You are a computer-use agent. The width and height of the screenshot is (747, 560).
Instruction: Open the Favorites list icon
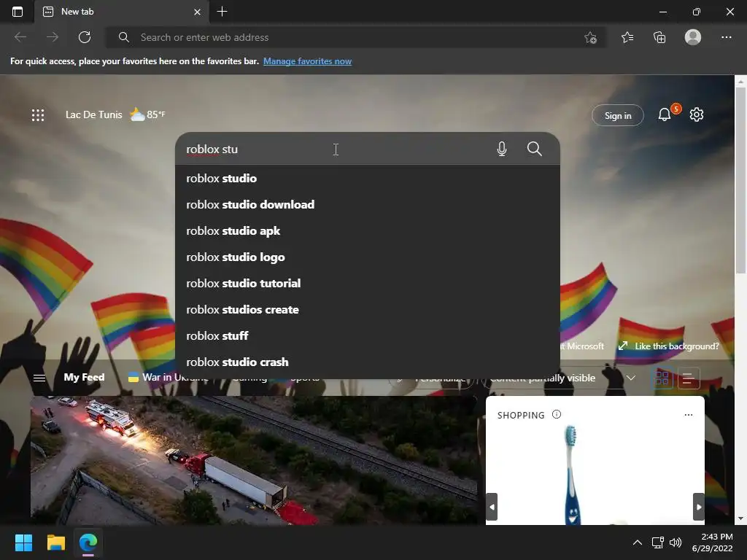coord(627,37)
